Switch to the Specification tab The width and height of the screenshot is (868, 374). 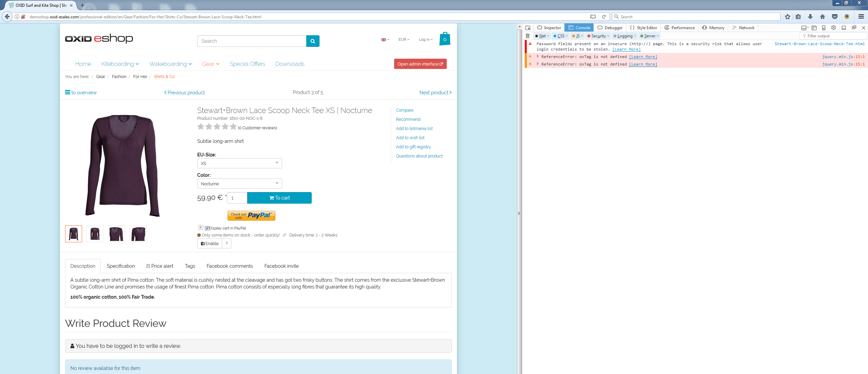(x=121, y=266)
